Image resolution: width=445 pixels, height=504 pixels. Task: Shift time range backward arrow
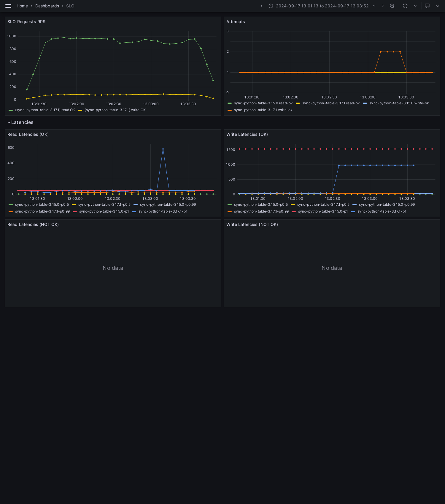[x=262, y=6]
